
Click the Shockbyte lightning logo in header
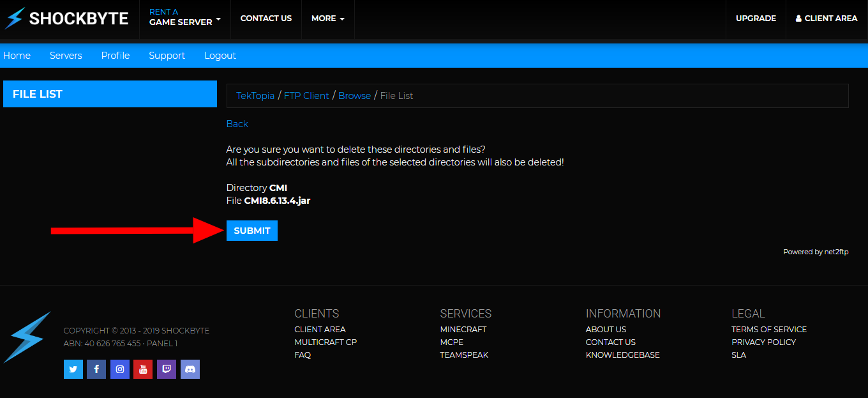click(14, 18)
